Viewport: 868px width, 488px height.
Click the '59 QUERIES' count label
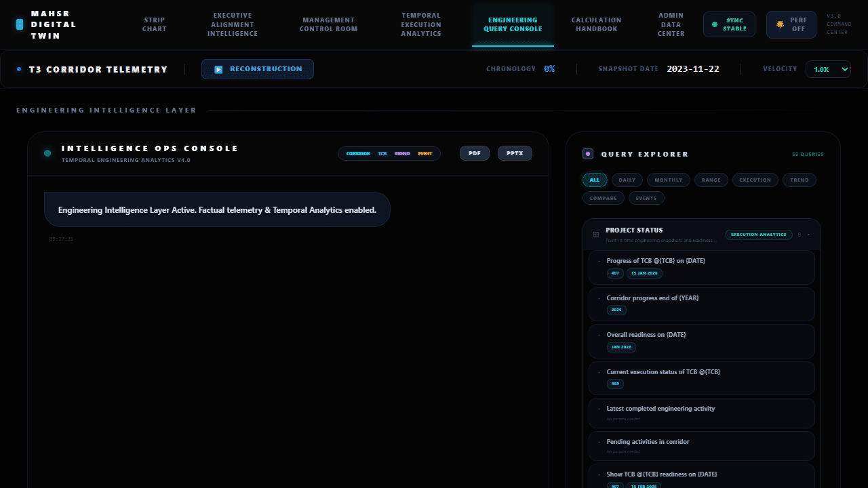pos(808,155)
